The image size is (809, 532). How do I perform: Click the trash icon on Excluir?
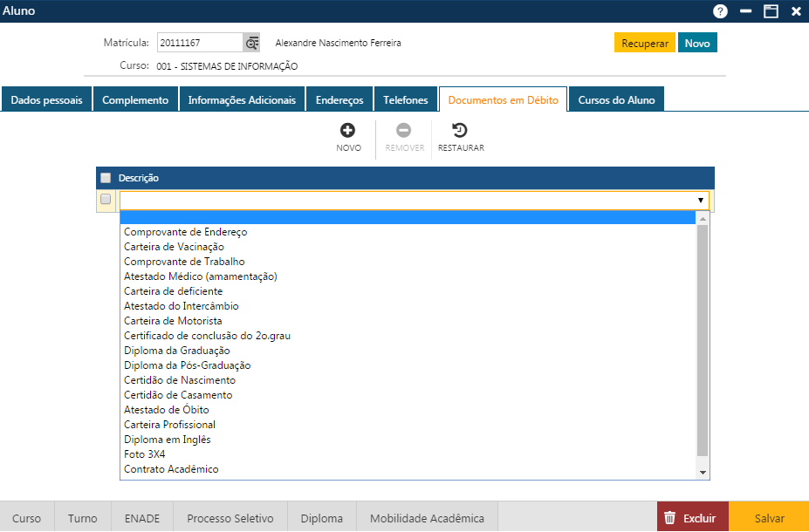click(x=670, y=517)
